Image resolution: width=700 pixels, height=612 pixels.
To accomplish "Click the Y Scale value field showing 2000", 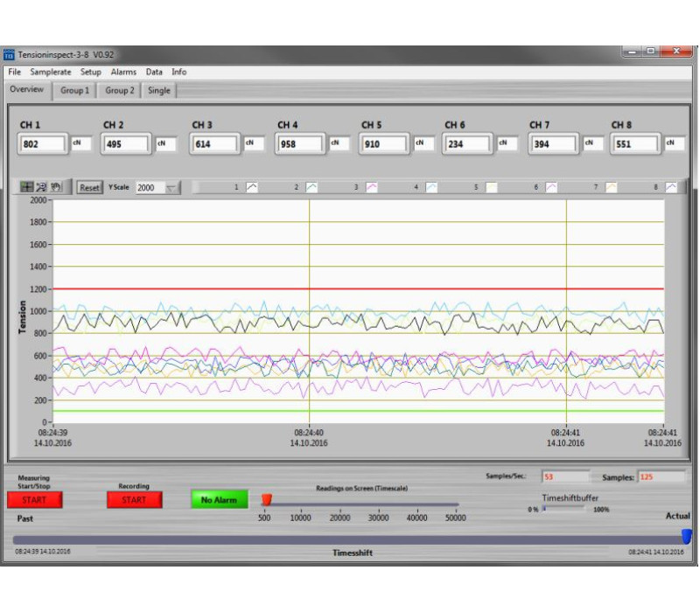I will tap(150, 188).
